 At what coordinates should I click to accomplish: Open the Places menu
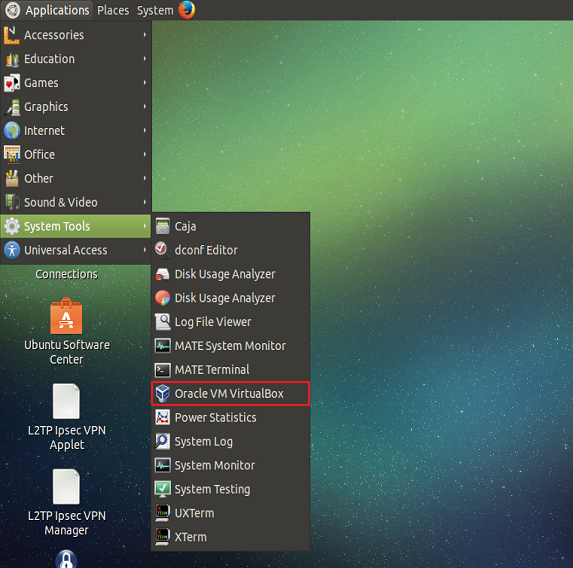pos(113,10)
